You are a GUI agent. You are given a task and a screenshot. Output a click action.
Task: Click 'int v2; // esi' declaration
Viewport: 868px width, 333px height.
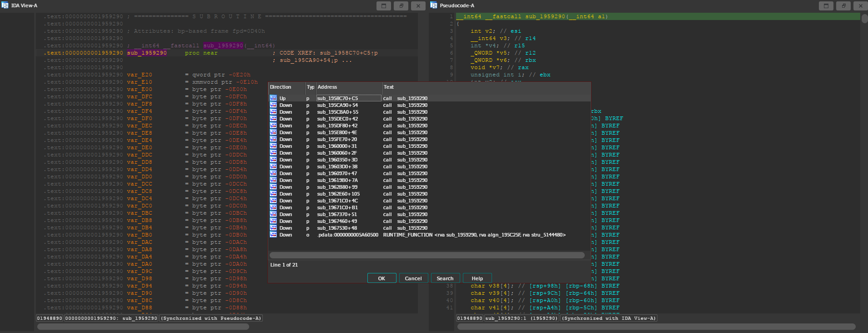click(x=496, y=31)
